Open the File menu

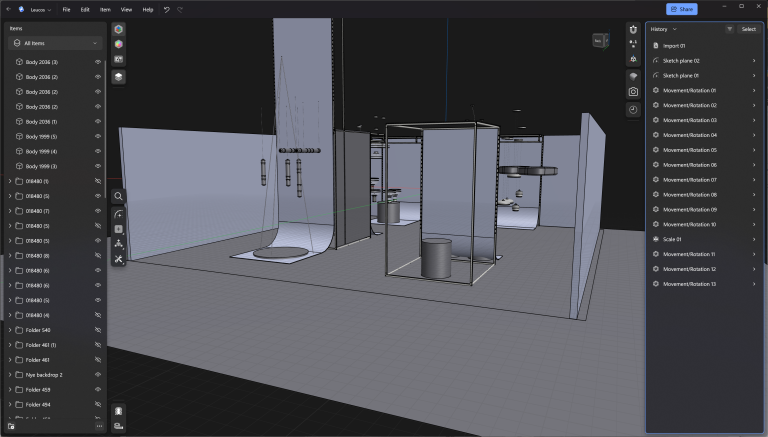pyautogui.click(x=66, y=9)
